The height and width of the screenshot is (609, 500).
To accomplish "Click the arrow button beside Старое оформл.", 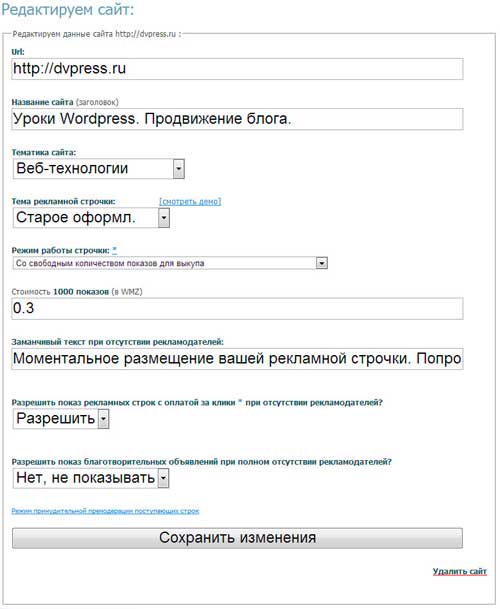I will coord(164,218).
